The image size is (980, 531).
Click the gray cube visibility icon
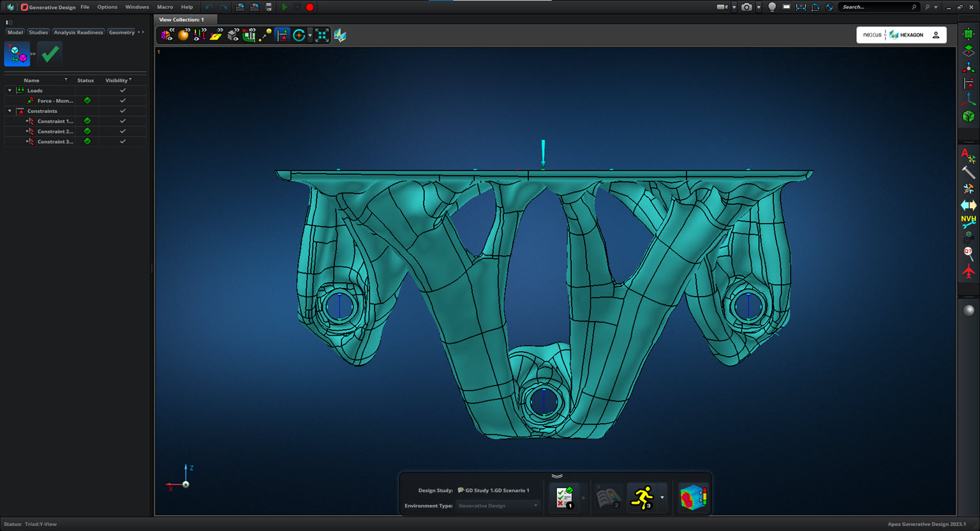tap(233, 35)
